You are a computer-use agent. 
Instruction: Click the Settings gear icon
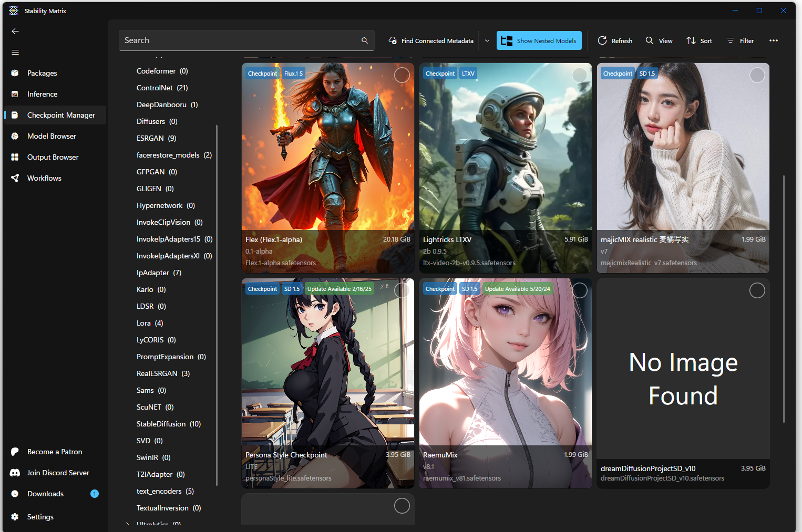(15, 517)
